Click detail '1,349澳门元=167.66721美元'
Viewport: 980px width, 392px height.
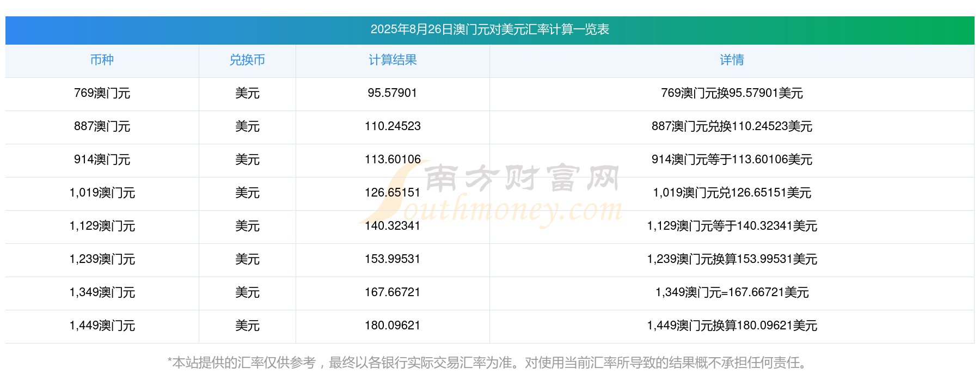[x=732, y=292]
